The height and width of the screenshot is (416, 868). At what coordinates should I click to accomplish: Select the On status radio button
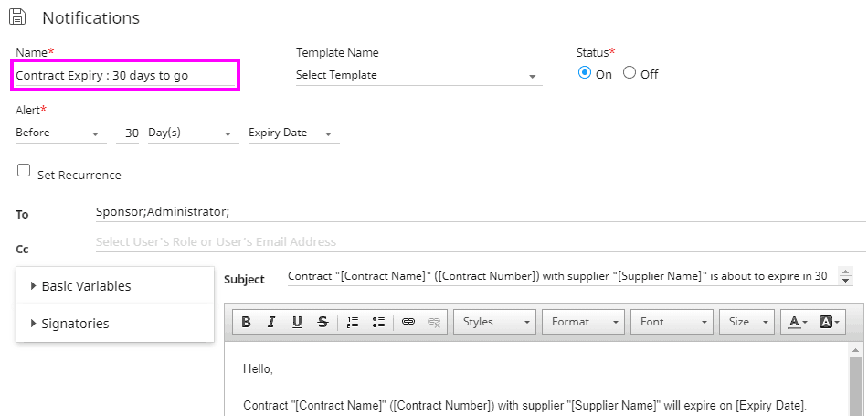[x=584, y=72]
